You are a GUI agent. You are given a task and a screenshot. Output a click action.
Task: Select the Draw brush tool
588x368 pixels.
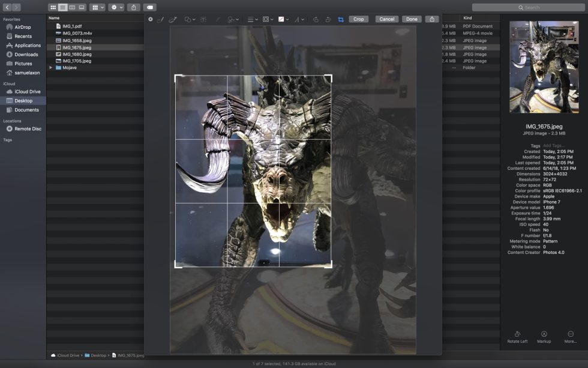pyautogui.click(x=173, y=19)
